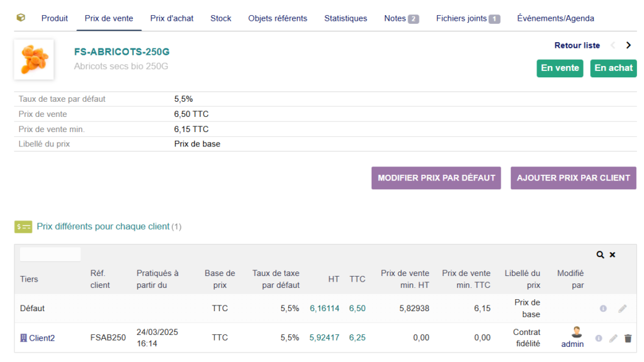Click the info icon on Défaut row

603,309
